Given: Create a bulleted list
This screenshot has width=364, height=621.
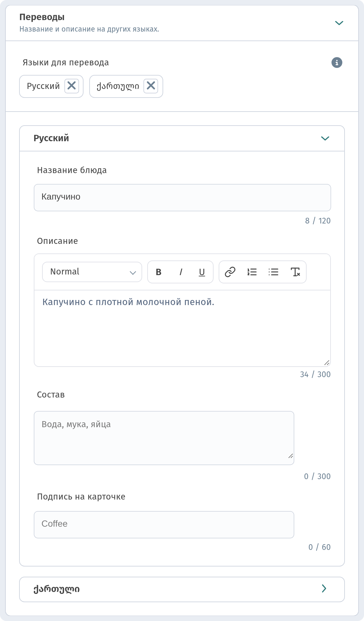Looking at the screenshot, I should click(x=273, y=272).
